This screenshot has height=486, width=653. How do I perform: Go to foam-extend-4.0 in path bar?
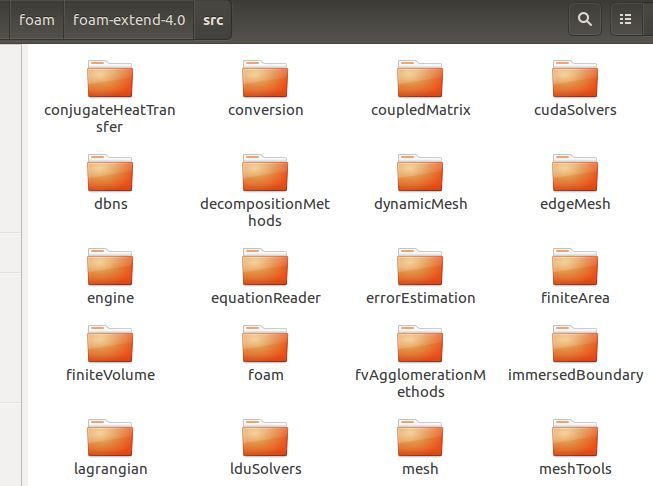pyautogui.click(x=129, y=19)
